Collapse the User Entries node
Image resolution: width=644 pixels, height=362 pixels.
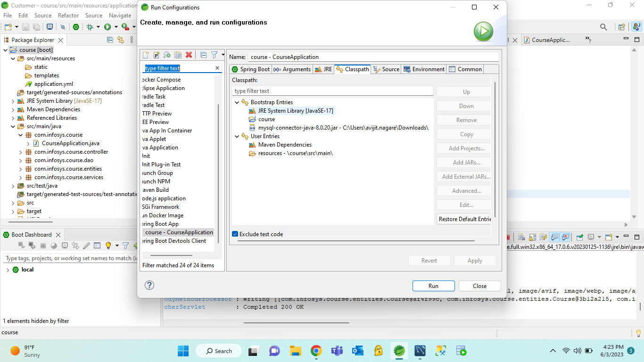(237, 136)
